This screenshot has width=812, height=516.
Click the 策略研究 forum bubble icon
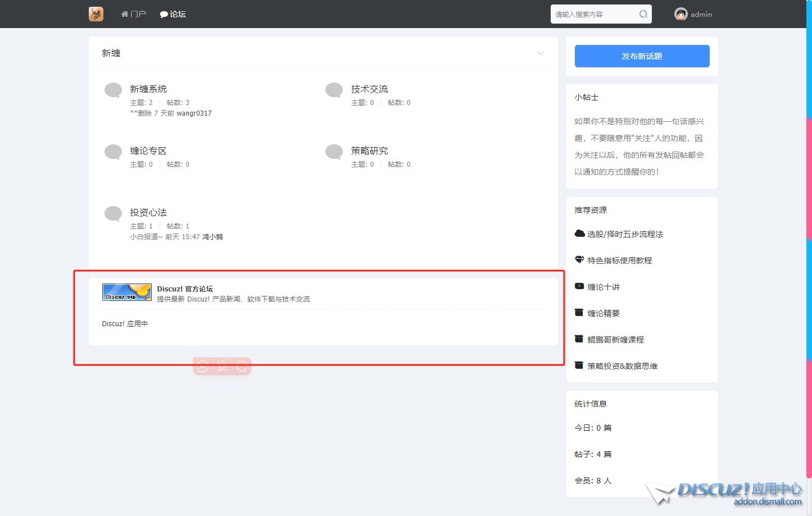tap(334, 152)
